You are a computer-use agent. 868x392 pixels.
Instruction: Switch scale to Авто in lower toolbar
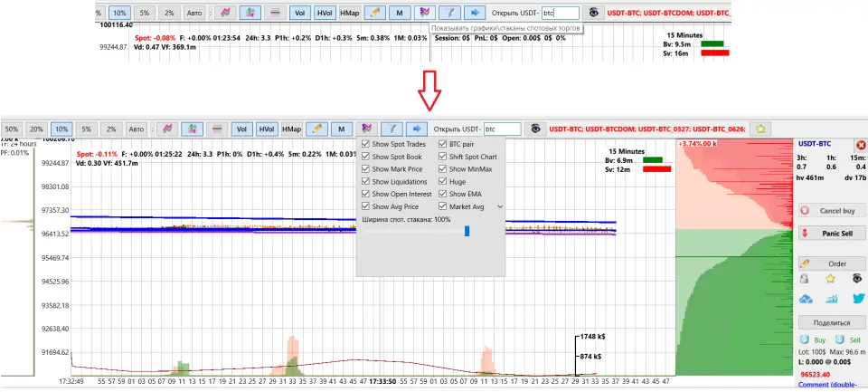tap(136, 129)
